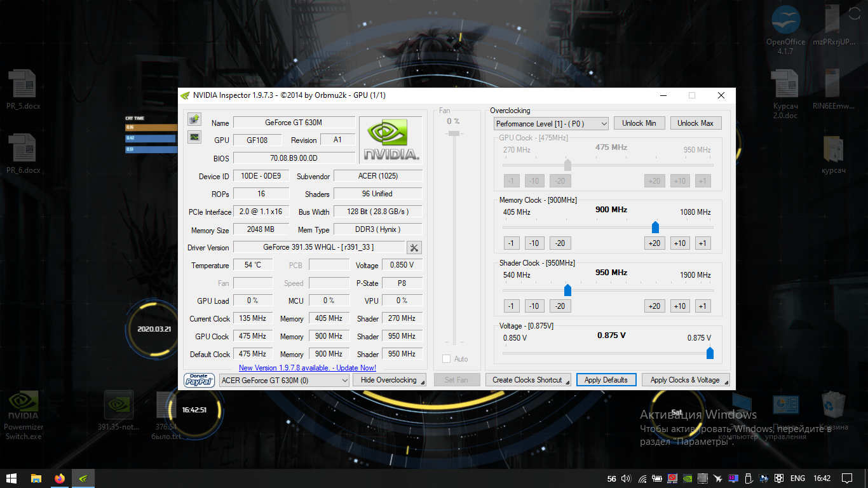This screenshot has width=868, height=488.
Task: Click the BIOS field 70.08.B9.00.0D
Action: 294,158
